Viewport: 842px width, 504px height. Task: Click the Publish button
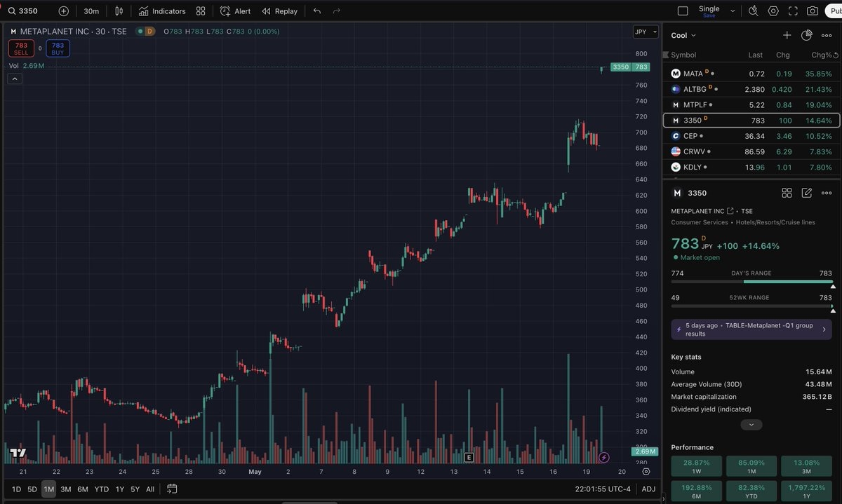click(x=834, y=11)
